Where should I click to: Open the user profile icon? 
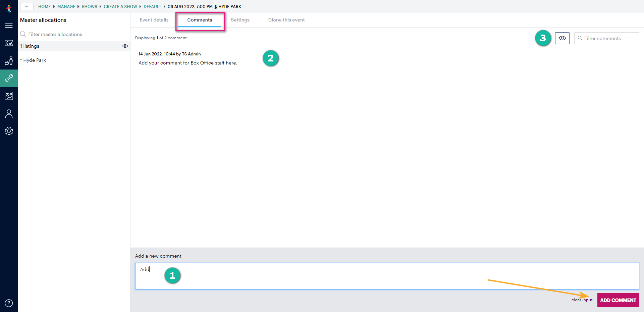pyautogui.click(x=9, y=114)
